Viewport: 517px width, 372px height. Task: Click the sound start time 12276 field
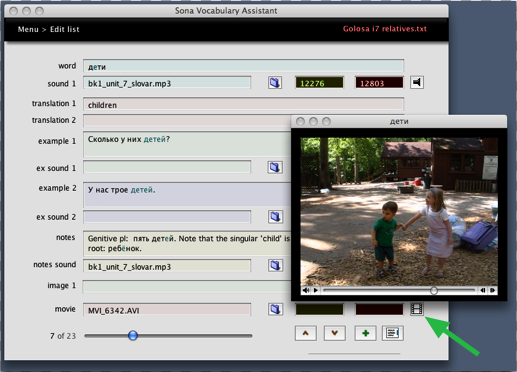pos(319,83)
